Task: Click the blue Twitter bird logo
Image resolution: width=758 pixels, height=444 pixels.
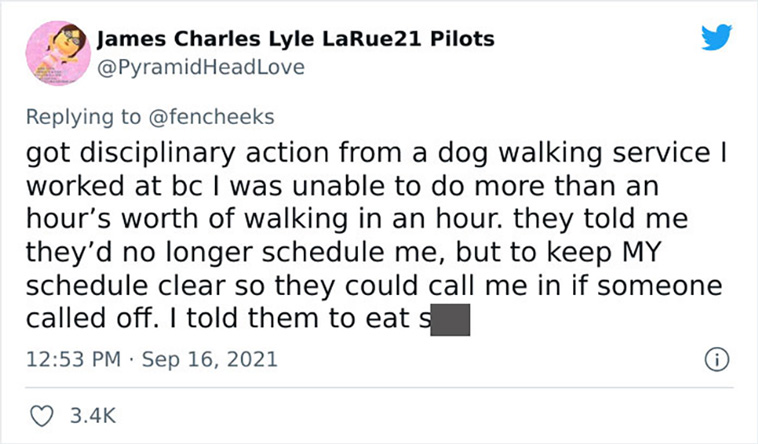Action: [x=716, y=37]
